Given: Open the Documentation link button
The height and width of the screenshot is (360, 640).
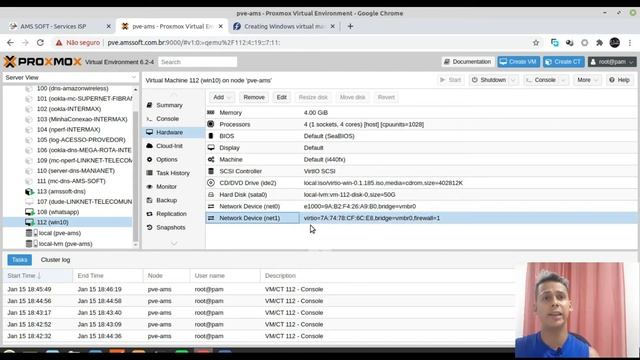Looking at the screenshot, I should 468,62.
